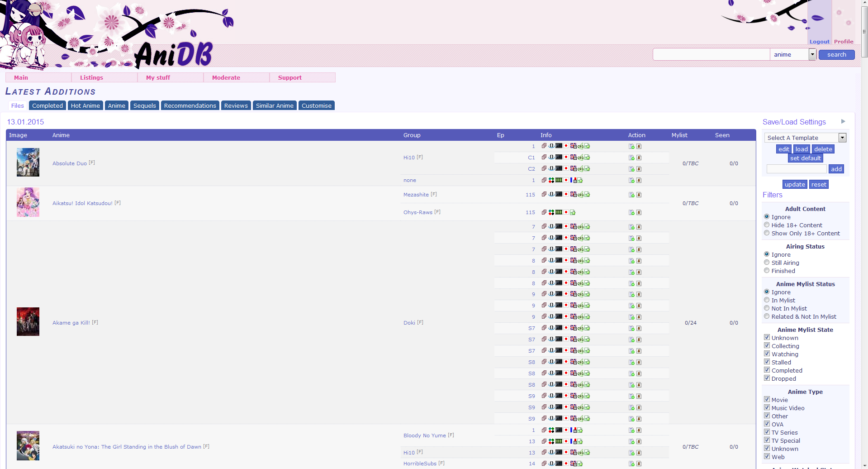Click the Absolute Duo cover thumbnail
Image resolution: width=868 pixels, height=469 pixels.
(x=28, y=162)
